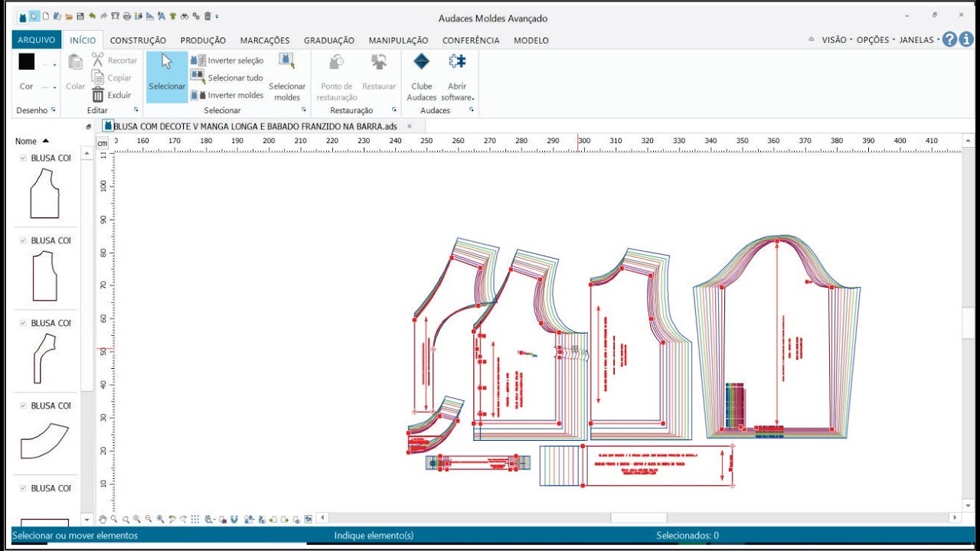Click the Copiar icon
Screen dimensions: 980x551
pyautogui.click(x=98, y=77)
